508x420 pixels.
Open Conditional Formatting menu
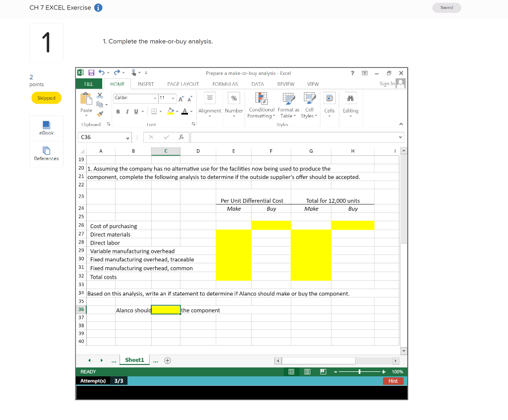[261, 105]
